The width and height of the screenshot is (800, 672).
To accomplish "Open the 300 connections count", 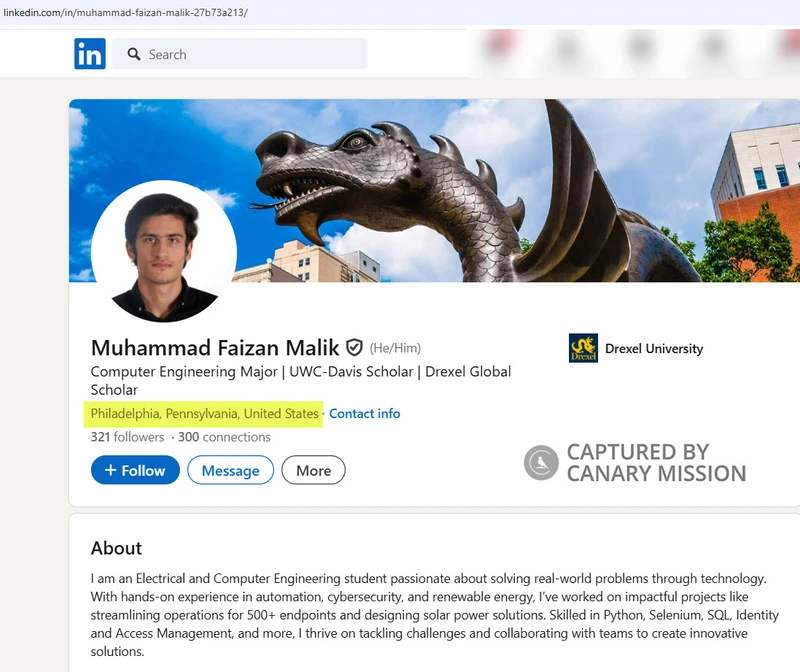I will tap(224, 437).
